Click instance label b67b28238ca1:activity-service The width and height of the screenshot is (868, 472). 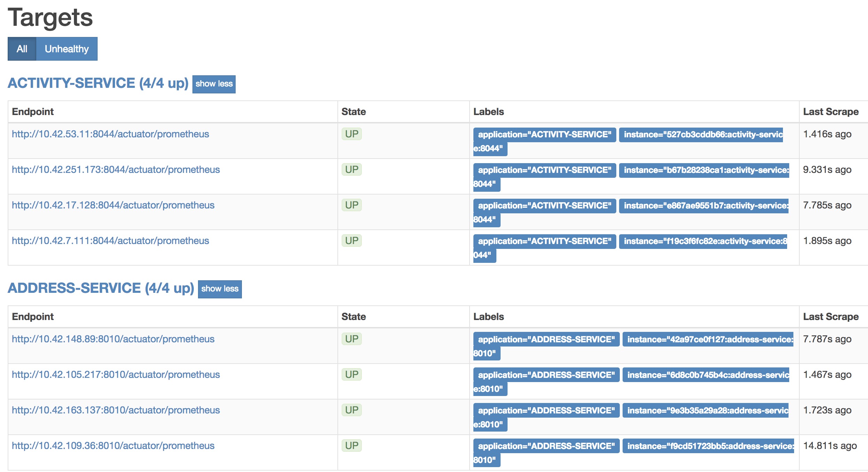click(704, 170)
